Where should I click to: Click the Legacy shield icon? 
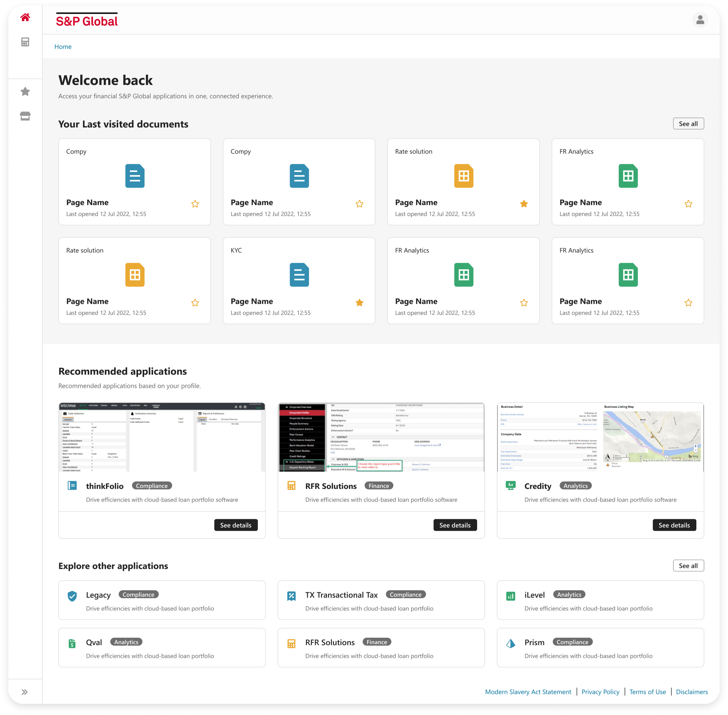point(72,596)
